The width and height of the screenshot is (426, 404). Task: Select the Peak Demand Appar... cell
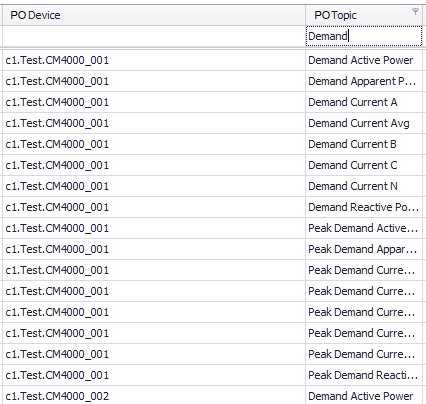[364, 249]
